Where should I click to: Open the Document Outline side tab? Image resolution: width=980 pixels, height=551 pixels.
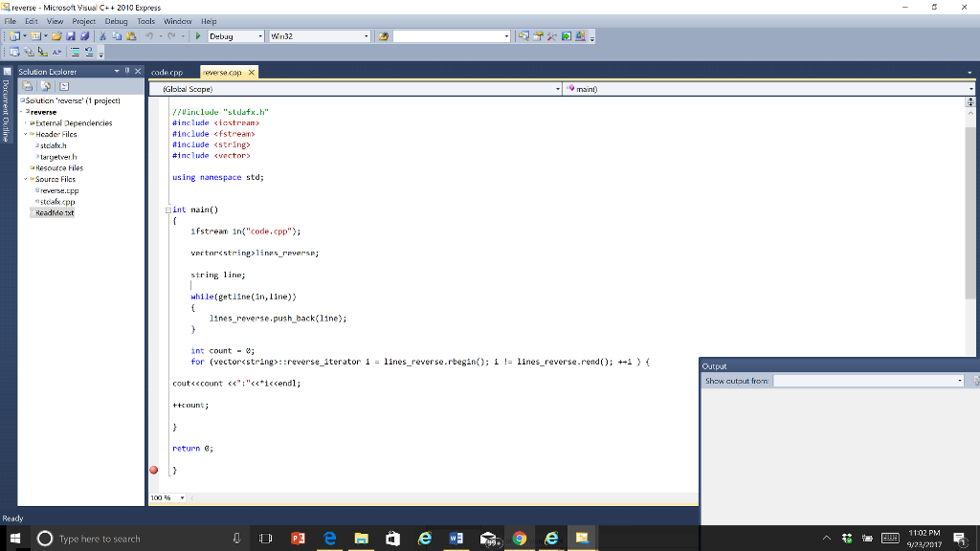click(x=7, y=106)
